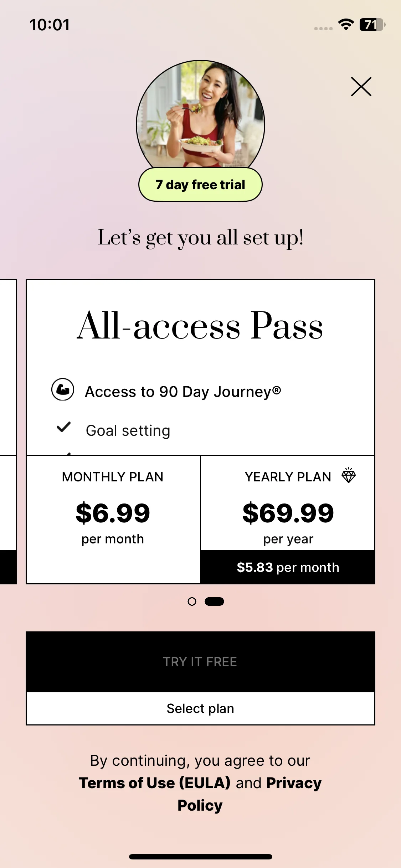Viewport: 401px width, 868px height.
Task: Tap Access to 90 Day Journey feature
Action: coord(183,392)
